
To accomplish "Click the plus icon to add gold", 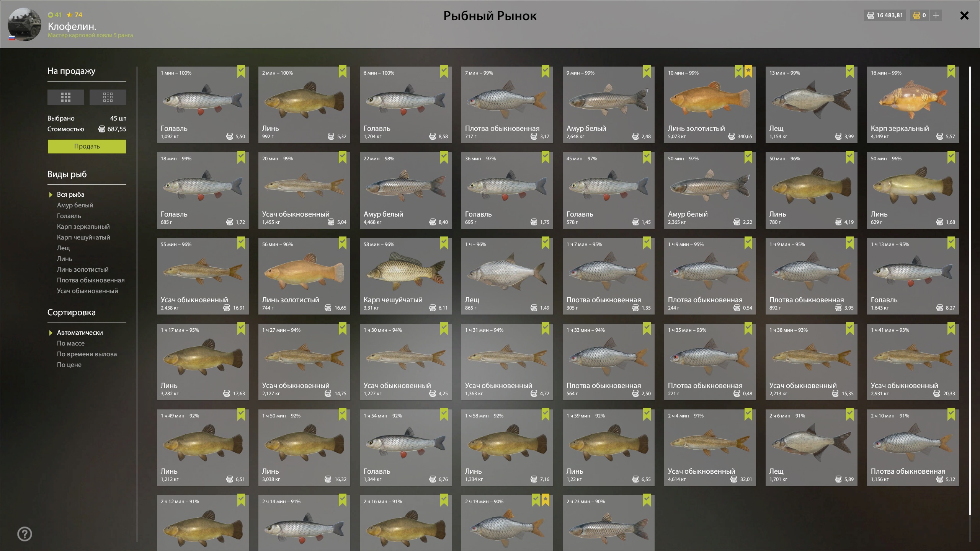I will click(936, 15).
